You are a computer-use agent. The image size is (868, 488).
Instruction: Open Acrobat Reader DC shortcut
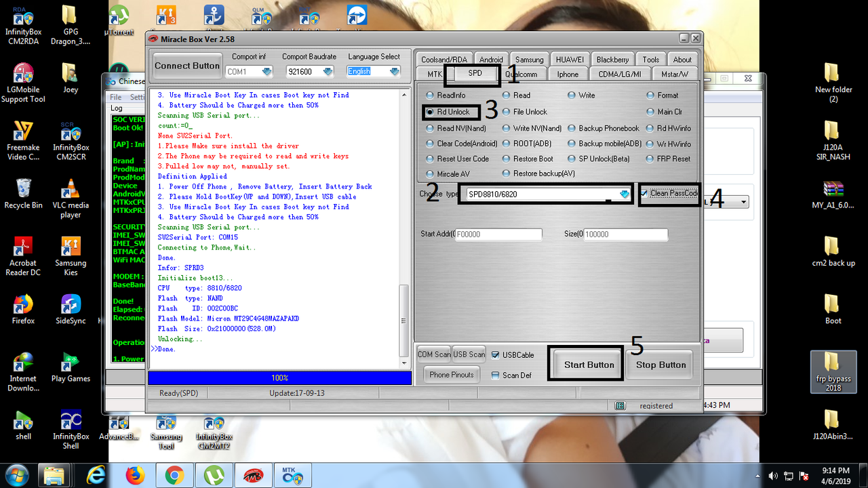23,256
